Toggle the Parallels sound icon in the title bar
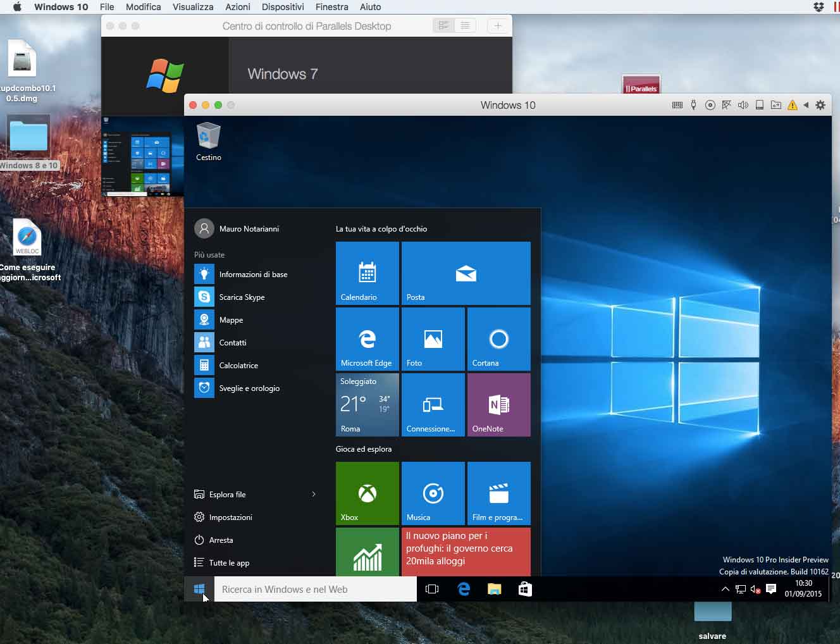This screenshot has width=840, height=644. click(x=743, y=105)
